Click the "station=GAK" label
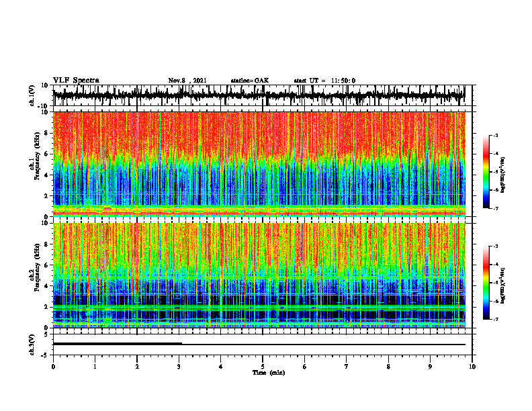This screenshot has width=532, height=411. (250, 81)
